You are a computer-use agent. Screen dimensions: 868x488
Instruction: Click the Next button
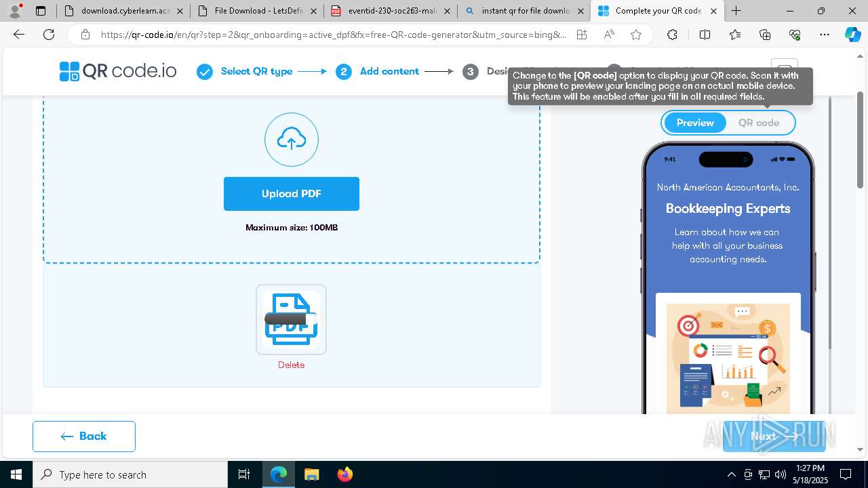tap(774, 436)
